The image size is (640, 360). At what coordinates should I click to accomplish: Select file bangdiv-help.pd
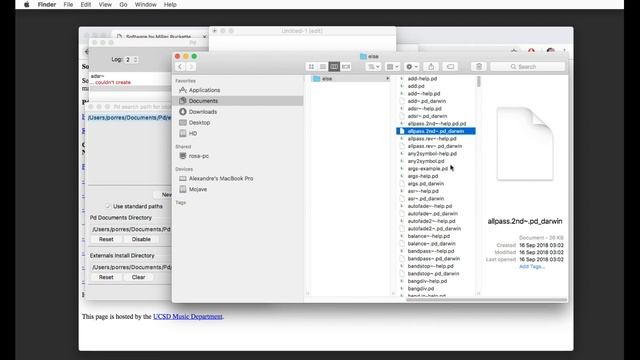click(427, 281)
